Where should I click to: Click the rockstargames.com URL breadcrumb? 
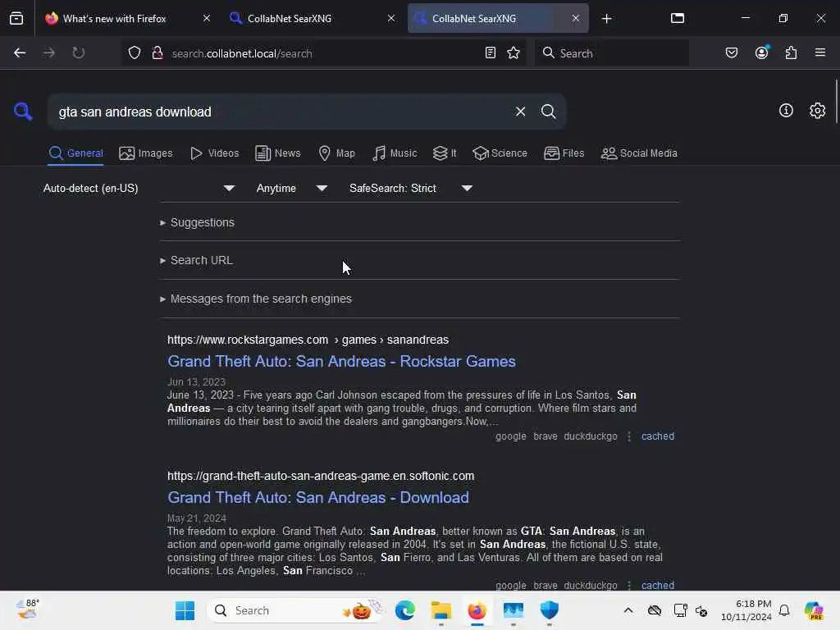pyautogui.click(x=308, y=340)
